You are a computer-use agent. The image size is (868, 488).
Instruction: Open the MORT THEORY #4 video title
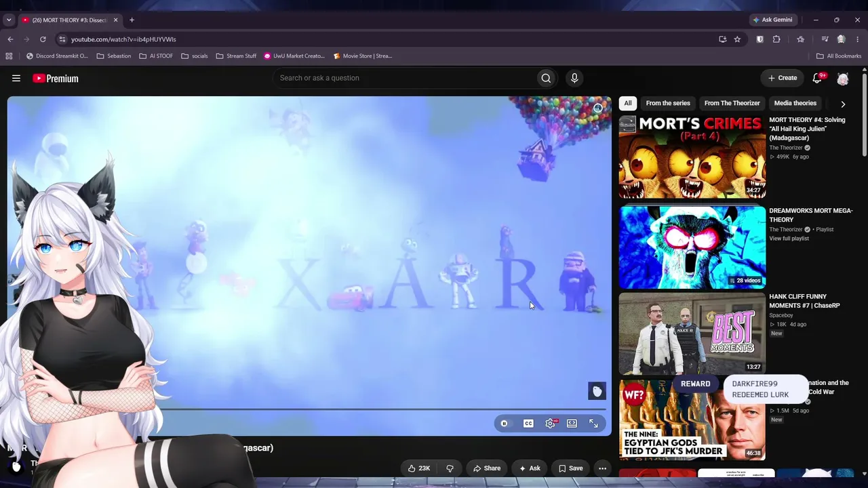(x=807, y=129)
